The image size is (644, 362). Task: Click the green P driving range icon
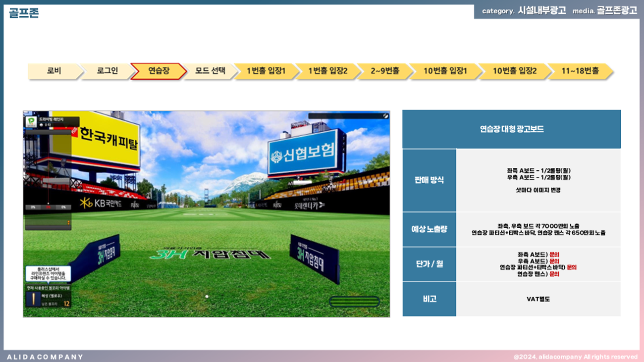tap(31, 121)
